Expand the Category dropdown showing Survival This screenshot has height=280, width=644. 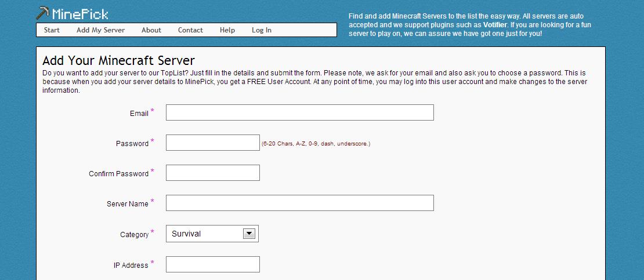[212, 234]
